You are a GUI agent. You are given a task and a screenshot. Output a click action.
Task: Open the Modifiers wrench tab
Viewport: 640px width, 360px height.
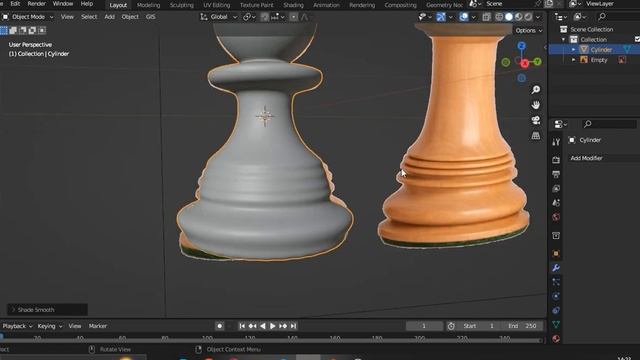pos(556,268)
